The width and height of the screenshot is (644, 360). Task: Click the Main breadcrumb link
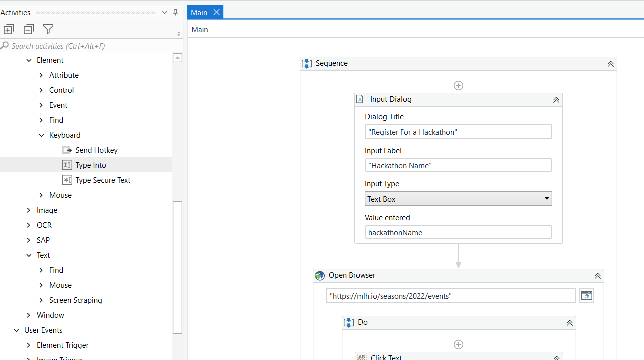point(200,29)
